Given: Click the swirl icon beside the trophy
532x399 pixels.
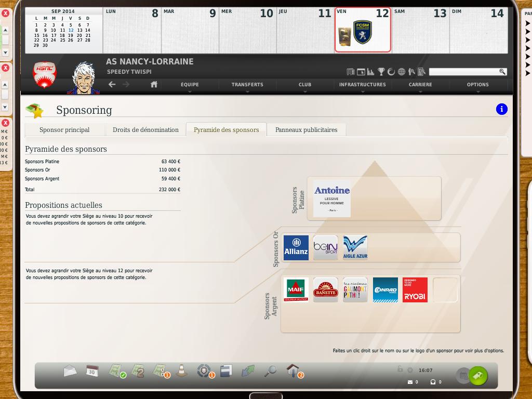Looking at the screenshot, I should pos(391,72).
